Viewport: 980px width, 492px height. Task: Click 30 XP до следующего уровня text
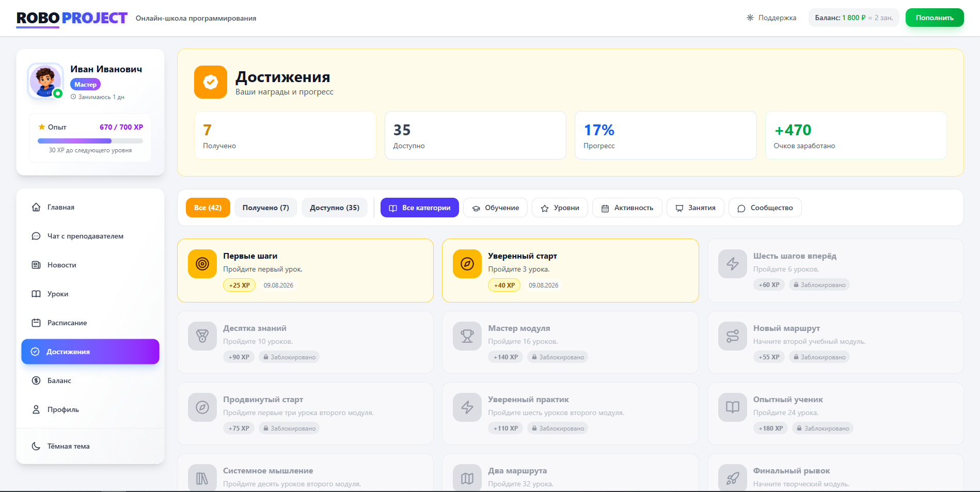[x=90, y=150]
